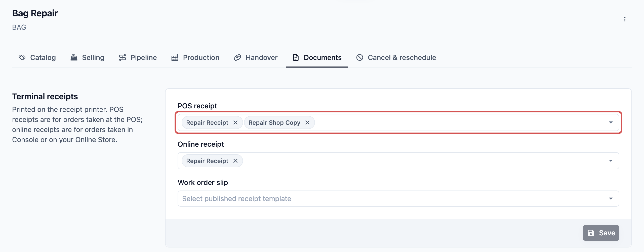The height and width of the screenshot is (252, 644).
Task: Expand the POS receipt dropdown arrow
Action: [x=611, y=122]
